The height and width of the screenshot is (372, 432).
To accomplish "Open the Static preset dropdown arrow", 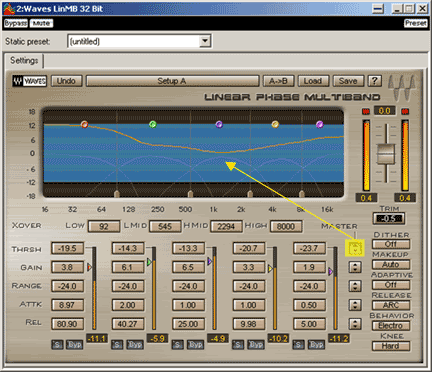I will click(x=205, y=41).
